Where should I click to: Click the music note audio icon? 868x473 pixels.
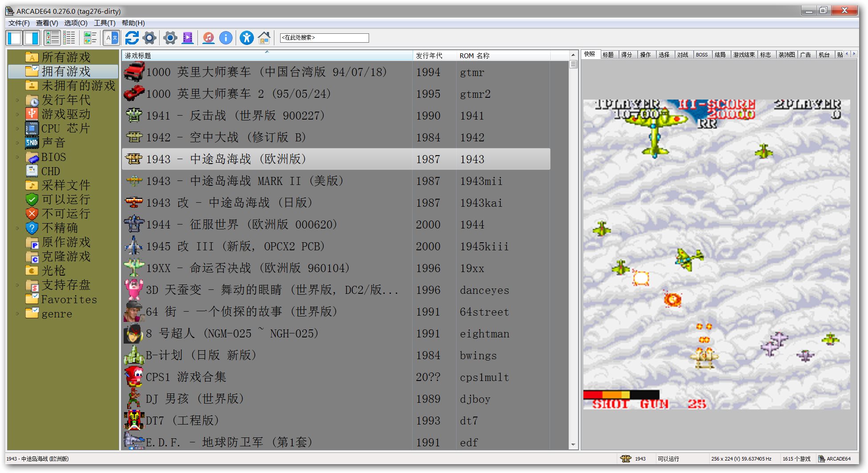click(208, 38)
